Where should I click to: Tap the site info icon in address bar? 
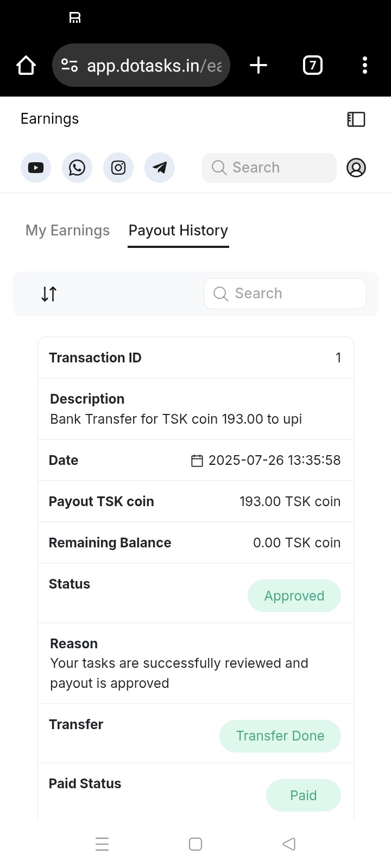click(70, 66)
